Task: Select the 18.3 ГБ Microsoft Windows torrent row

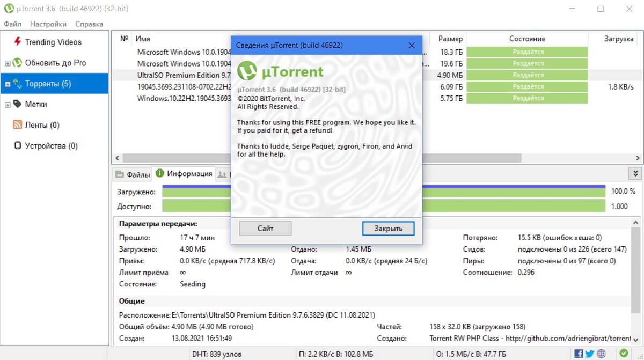Action: click(376, 52)
